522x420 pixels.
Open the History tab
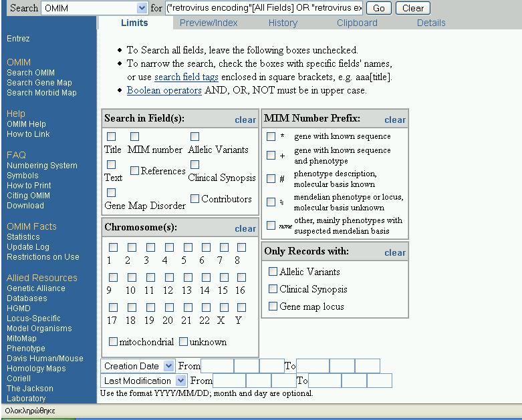point(283,23)
